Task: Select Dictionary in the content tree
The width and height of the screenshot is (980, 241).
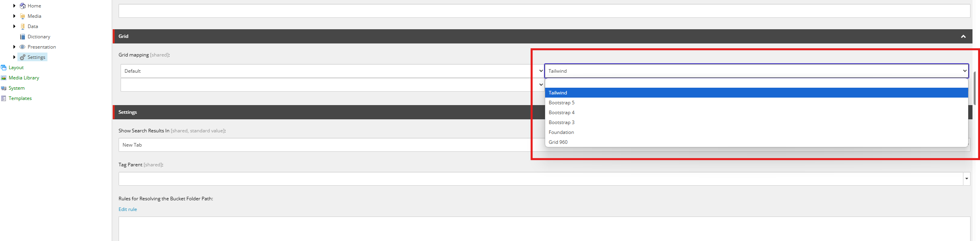Action: coord(39,37)
